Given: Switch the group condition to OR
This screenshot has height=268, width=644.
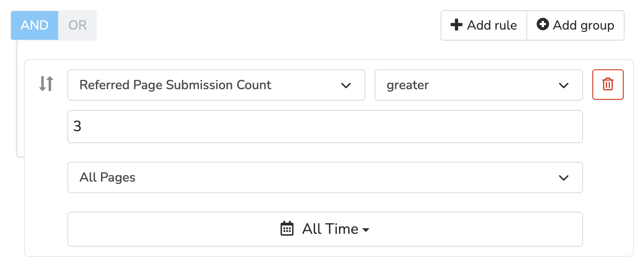Looking at the screenshot, I should (x=78, y=25).
